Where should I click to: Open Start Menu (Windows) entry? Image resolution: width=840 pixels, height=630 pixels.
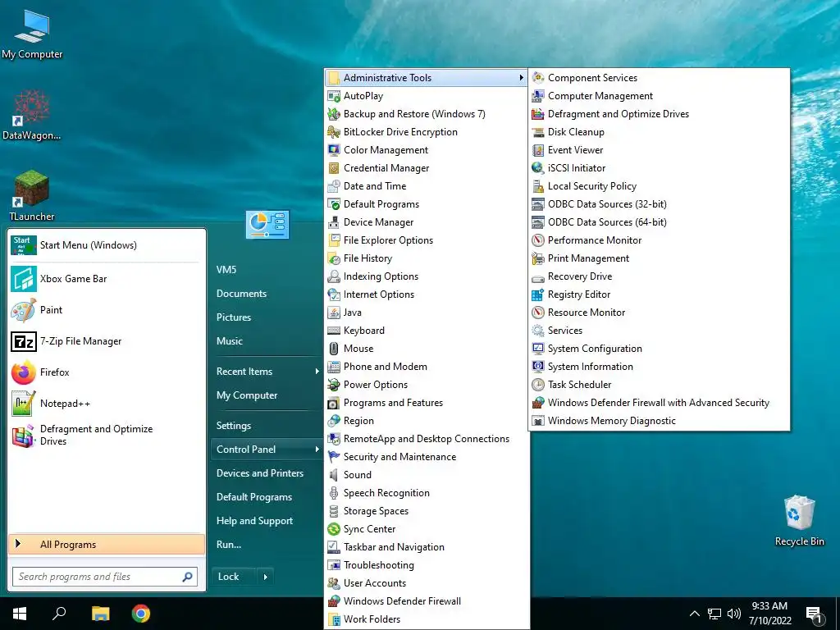point(105,245)
